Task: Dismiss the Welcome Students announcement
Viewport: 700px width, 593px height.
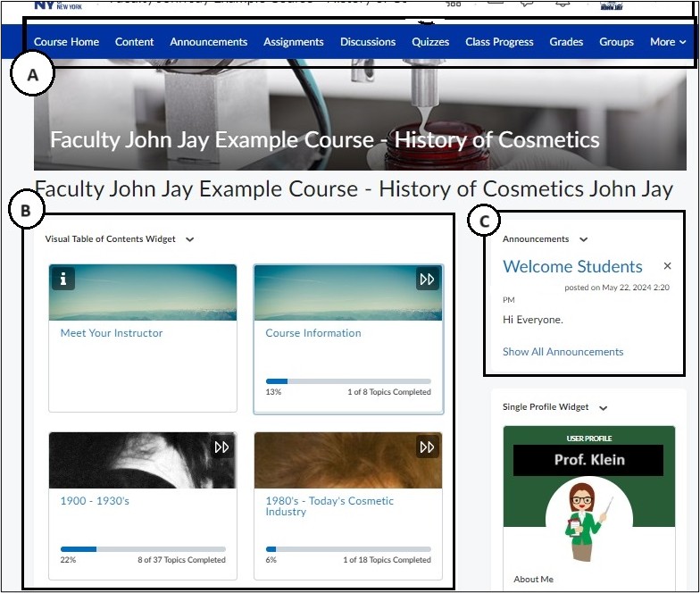Action: [x=668, y=266]
